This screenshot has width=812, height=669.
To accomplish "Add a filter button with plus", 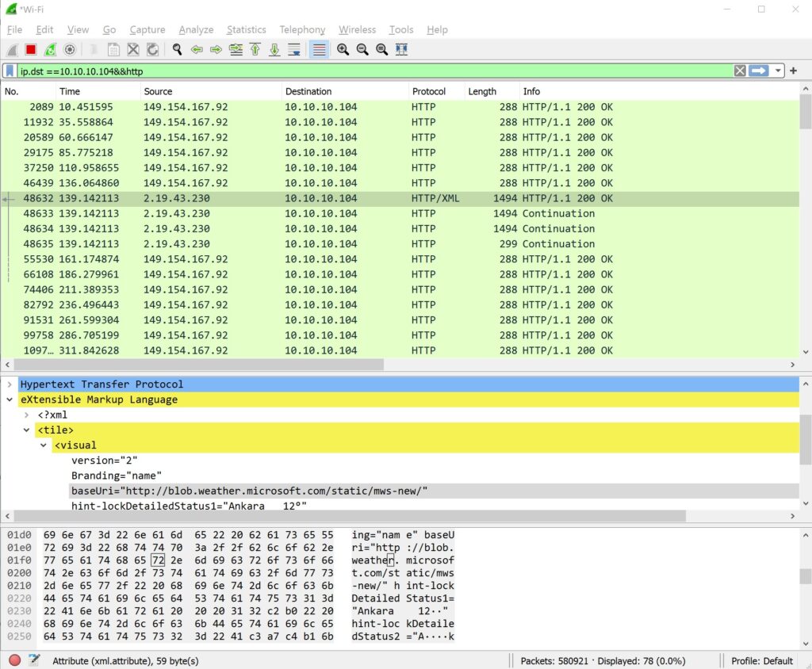I will tap(793, 71).
